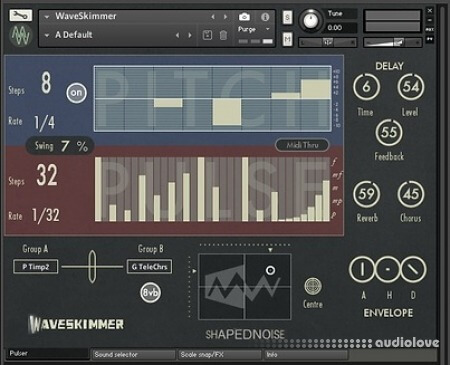Screen dimensions: 450x365
Task: Click the camera snapshot icon
Action: point(244,17)
